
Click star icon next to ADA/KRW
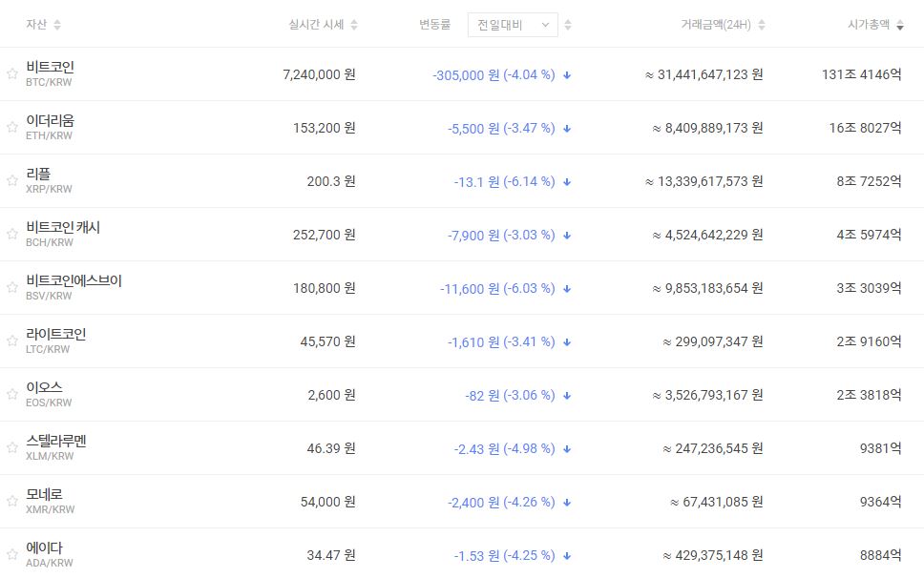[x=12, y=554]
